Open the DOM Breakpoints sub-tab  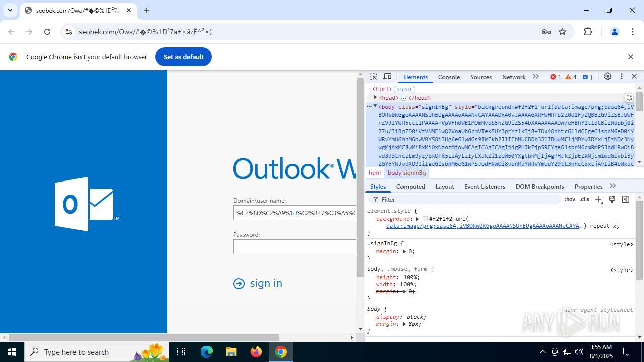pyautogui.click(x=540, y=186)
